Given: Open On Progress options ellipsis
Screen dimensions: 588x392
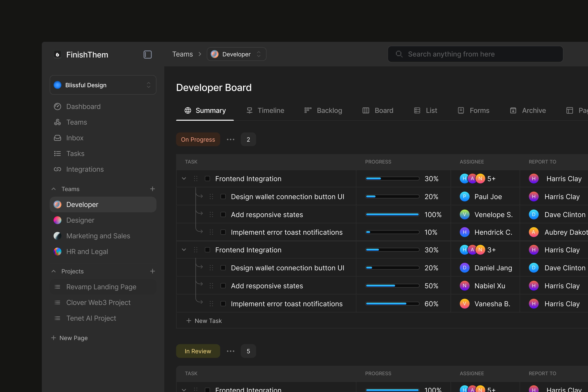Looking at the screenshot, I should click(x=230, y=139).
